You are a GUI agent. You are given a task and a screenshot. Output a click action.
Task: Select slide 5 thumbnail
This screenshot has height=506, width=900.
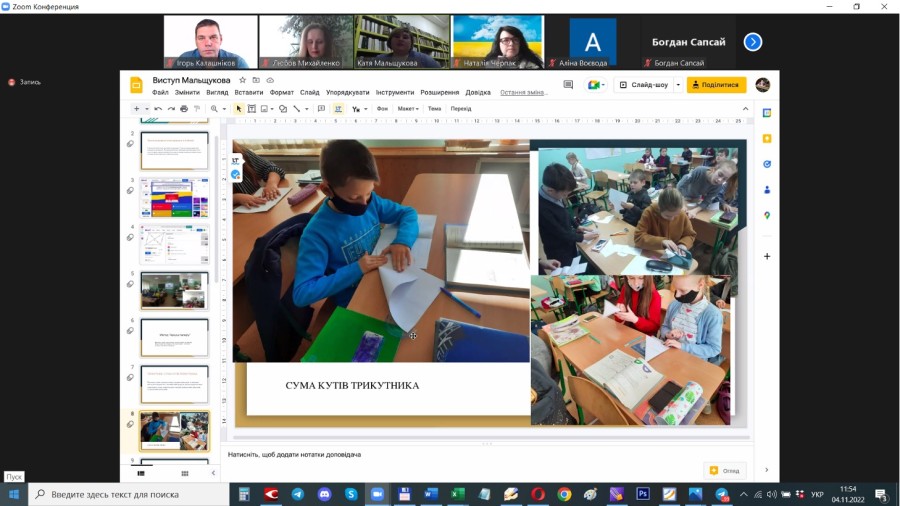(174, 291)
